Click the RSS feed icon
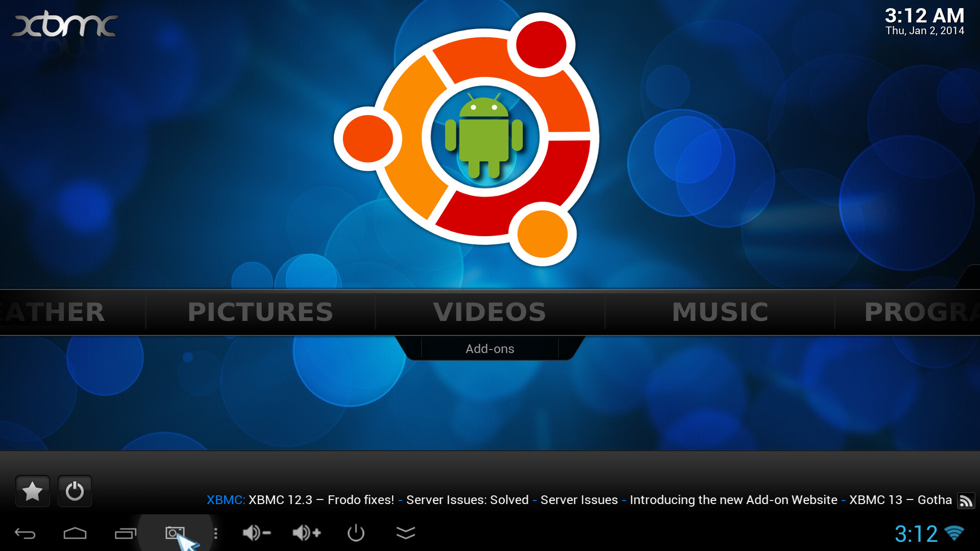 pos(966,500)
